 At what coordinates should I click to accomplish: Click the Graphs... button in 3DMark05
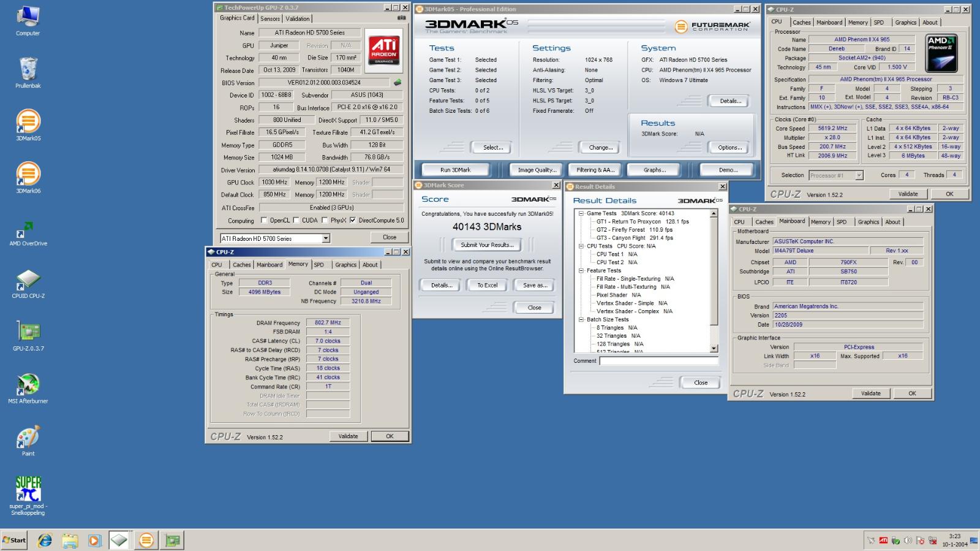(655, 170)
